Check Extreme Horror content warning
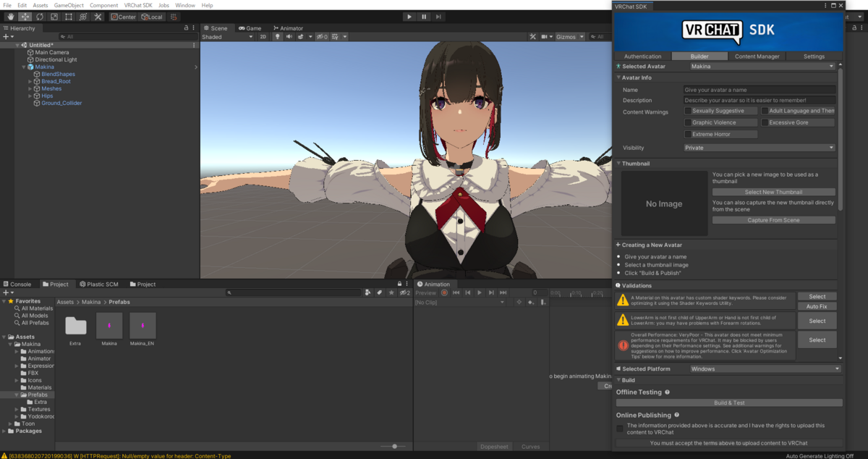The height and width of the screenshot is (459, 868). tap(688, 134)
